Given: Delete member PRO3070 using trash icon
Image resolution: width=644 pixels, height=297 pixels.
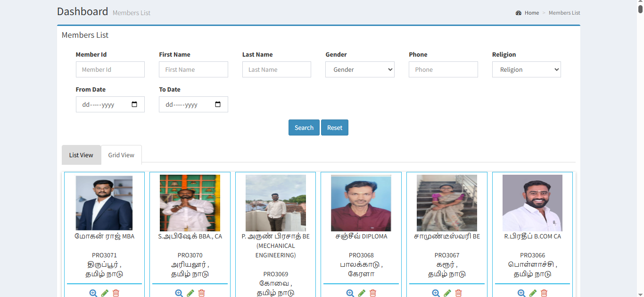Looking at the screenshot, I should tap(202, 293).
